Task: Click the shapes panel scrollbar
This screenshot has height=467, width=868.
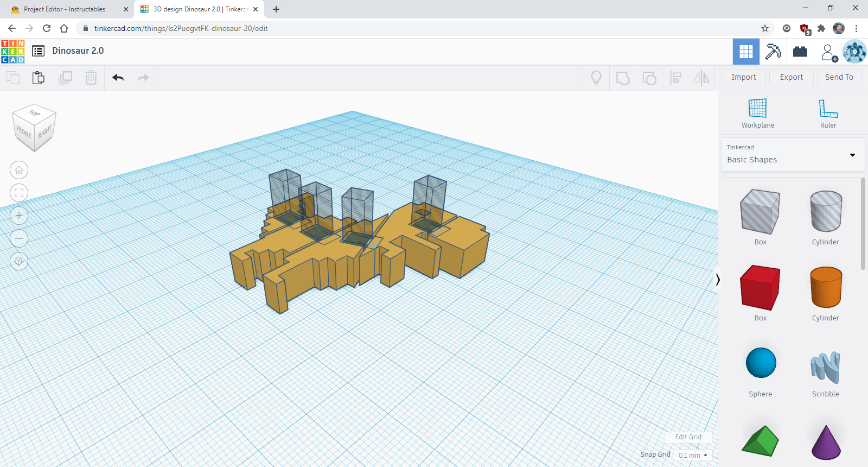Action: click(x=863, y=223)
